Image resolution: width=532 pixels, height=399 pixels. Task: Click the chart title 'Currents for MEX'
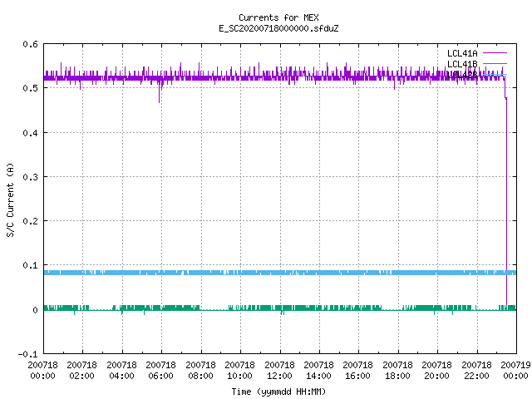click(278, 17)
